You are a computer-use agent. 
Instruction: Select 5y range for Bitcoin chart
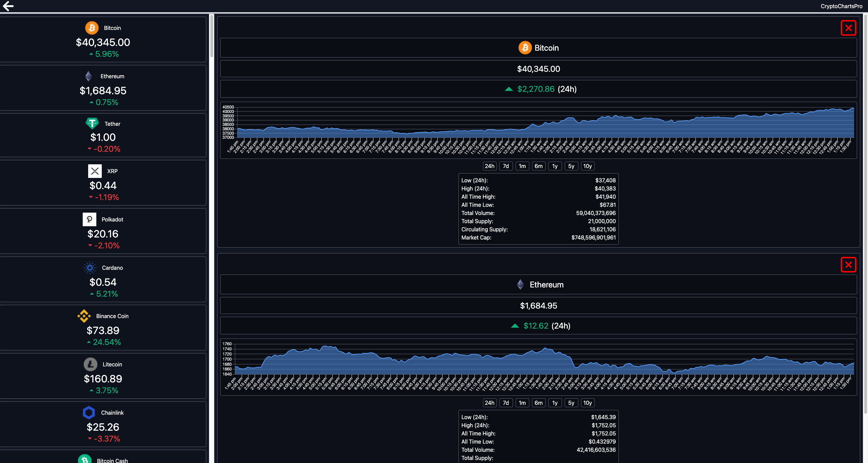571,166
